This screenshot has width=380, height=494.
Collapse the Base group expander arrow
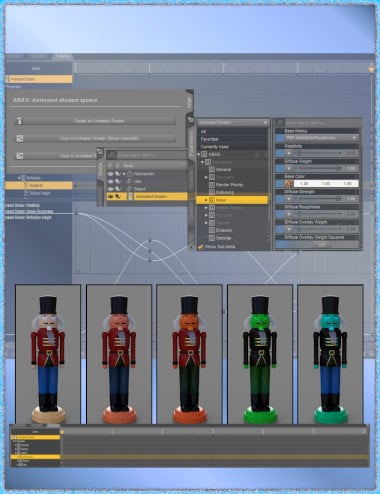206,200
